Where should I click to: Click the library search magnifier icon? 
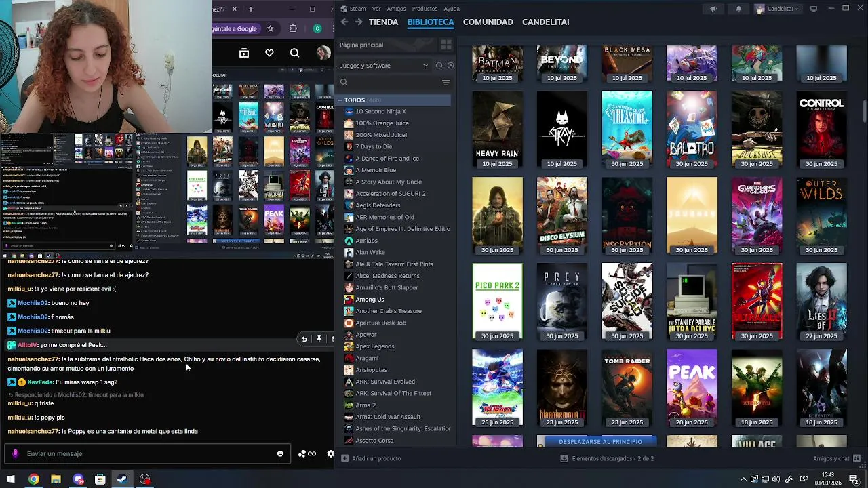pos(344,83)
